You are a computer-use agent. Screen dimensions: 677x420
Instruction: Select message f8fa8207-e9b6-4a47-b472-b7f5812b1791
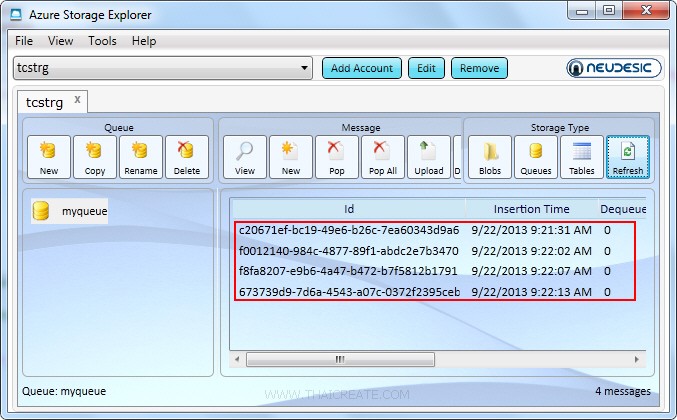(x=348, y=271)
